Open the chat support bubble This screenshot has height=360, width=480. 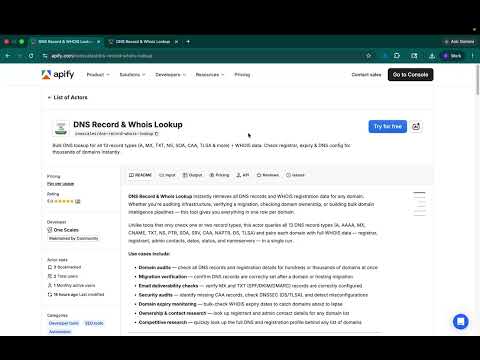click(461, 321)
